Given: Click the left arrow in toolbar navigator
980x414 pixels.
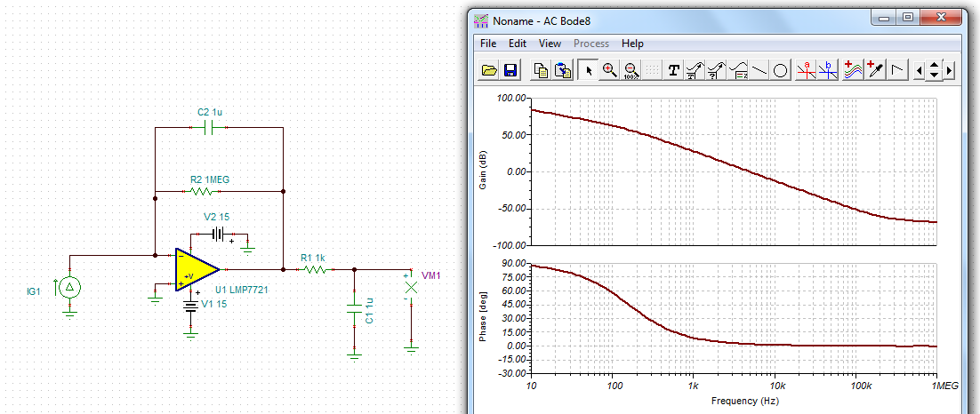Looking at the screenshot, I should 918,71.
